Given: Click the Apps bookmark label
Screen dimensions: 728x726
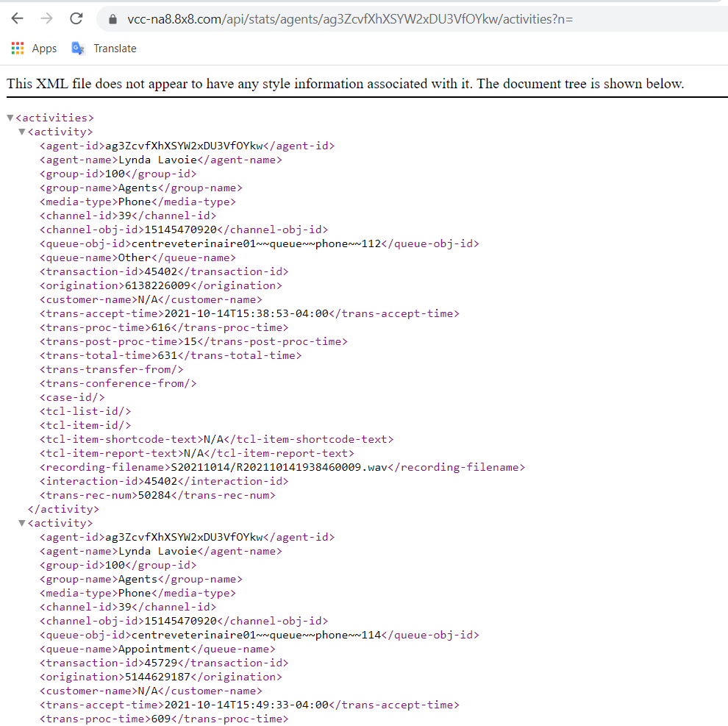Looking at the screenshot, I should (44, 49).
